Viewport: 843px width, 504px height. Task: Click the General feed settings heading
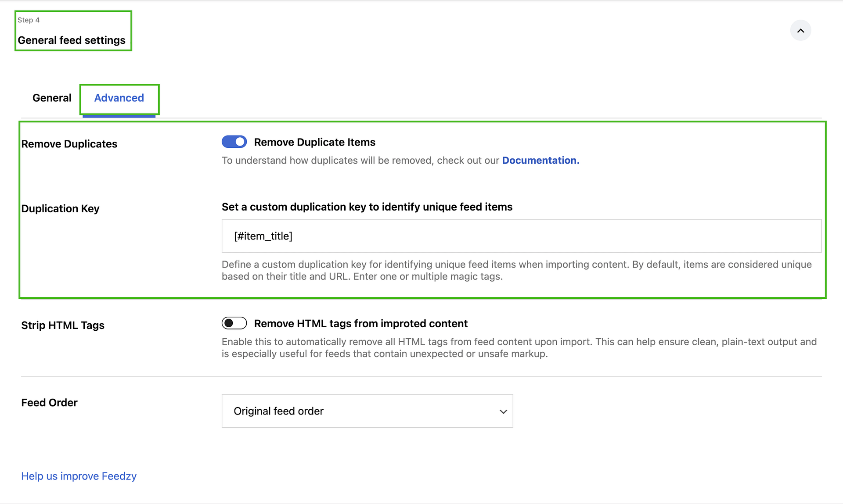(x=72, y=40)
